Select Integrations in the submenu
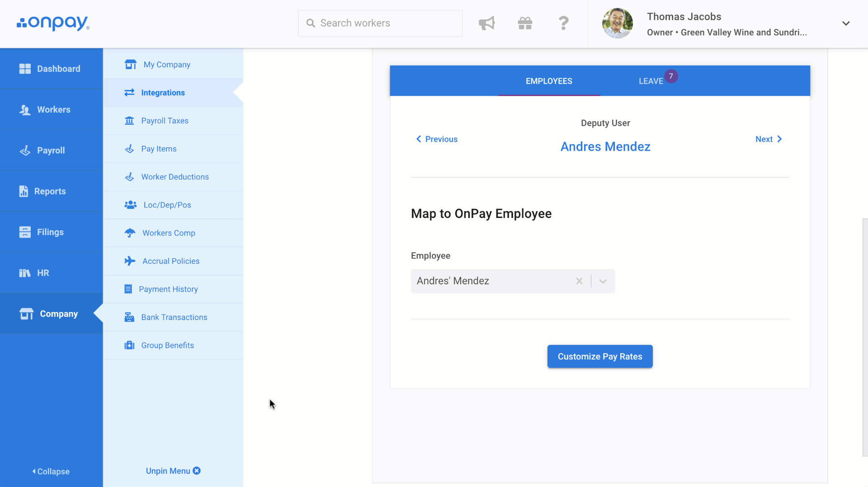 click(x=173, y=93)
